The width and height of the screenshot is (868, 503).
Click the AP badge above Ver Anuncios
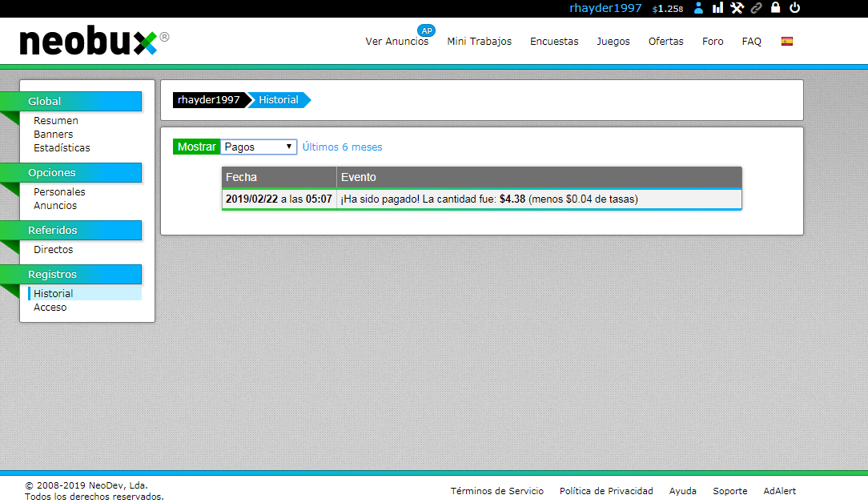pos(426,31)
